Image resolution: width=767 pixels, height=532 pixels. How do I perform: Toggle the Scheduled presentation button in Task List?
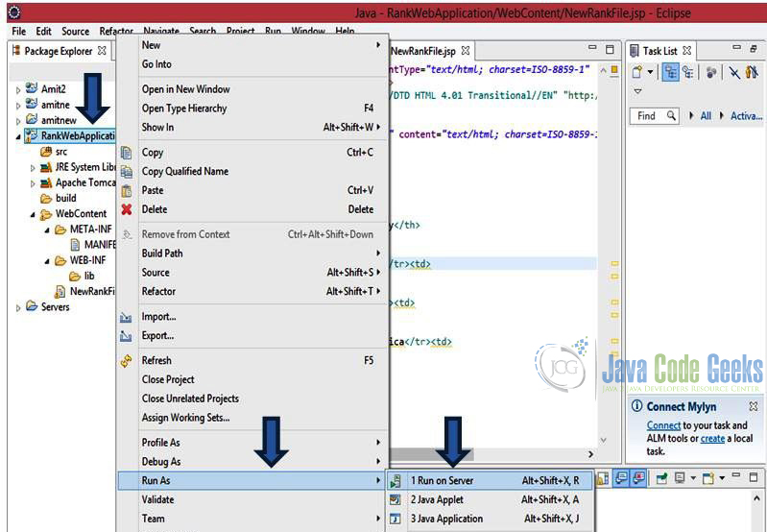click(688, 72)
